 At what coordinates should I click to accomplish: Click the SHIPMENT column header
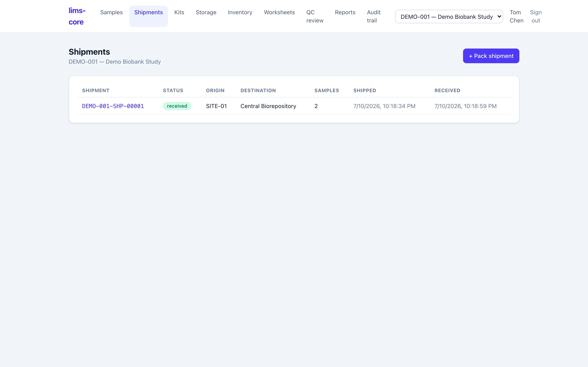pos(96,91)
